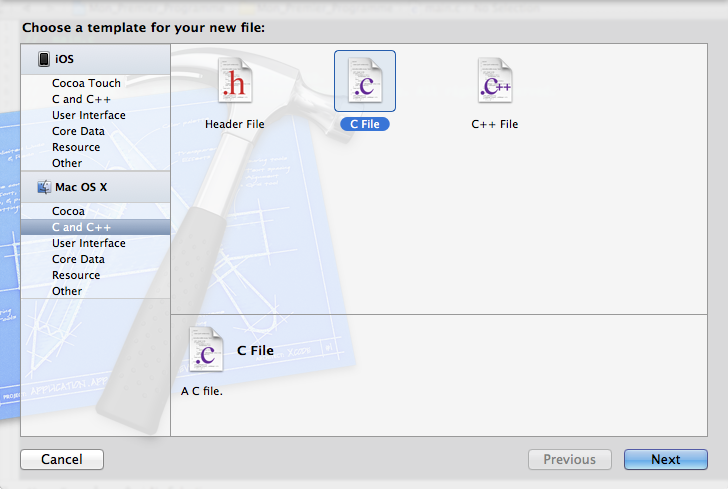Select Cocoa under Mac OS X
Screen dimensions: 728x489
tap(68, 211)
